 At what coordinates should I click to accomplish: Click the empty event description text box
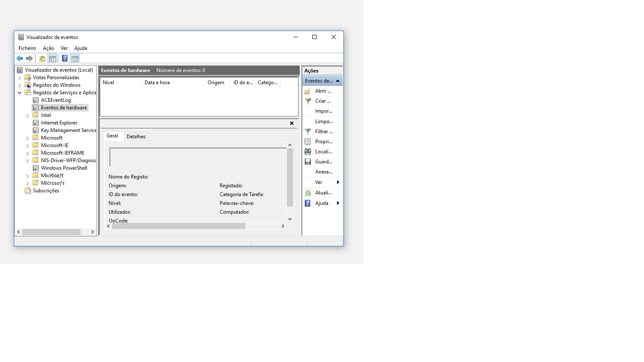(198, 157)
